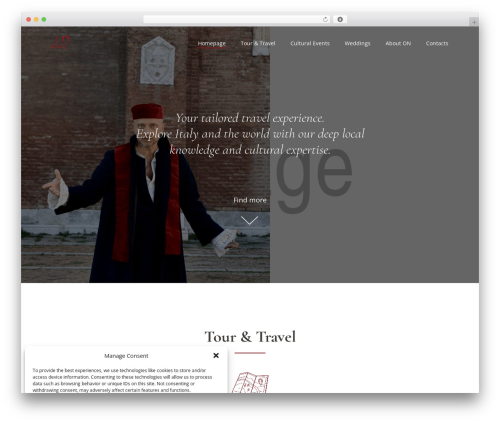Click the red close window dot
Viewport: 500px width, 423px height.
click(29, 19)
